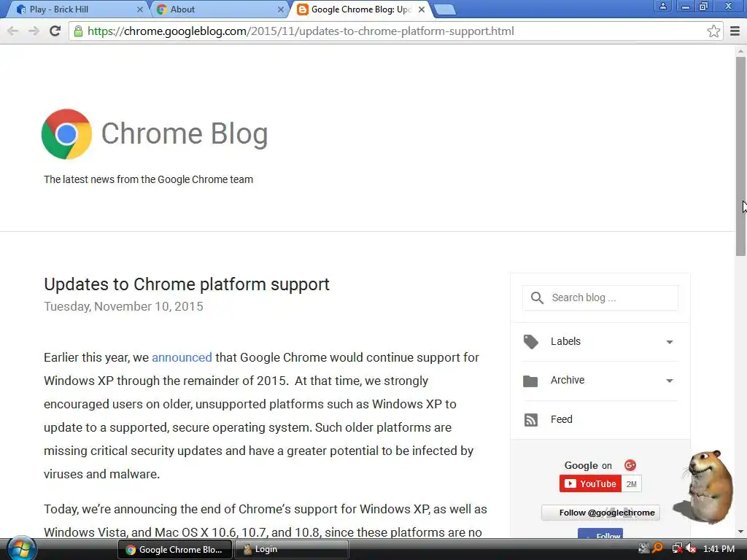
Task: Open the Chrome hamburger menu
Action: tap(735, 31)
